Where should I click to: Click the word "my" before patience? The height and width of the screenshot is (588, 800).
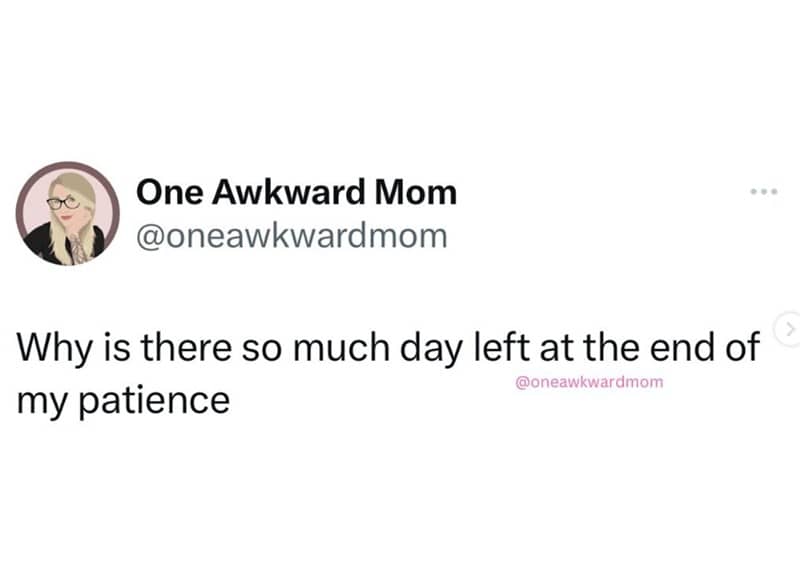coord(39,403)
